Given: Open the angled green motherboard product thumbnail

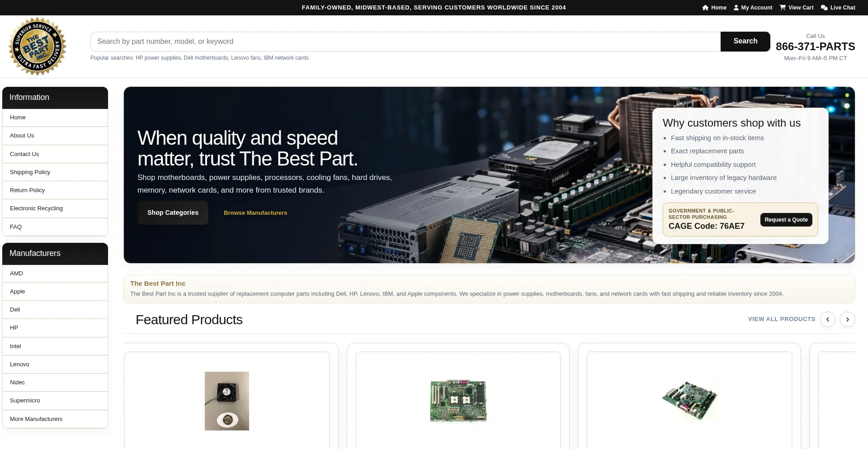Looking at the screenshot, I should pos(689,401).
